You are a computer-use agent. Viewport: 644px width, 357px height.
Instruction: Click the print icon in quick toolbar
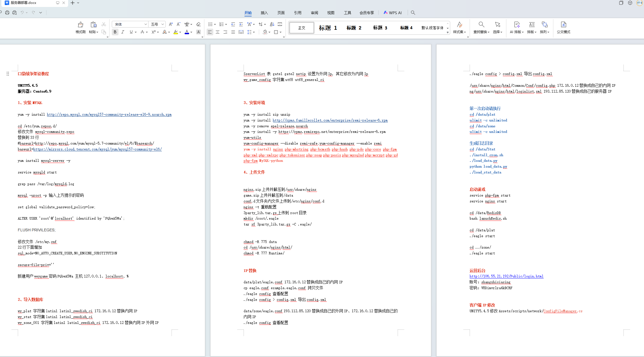pyautogui.click(x=7, y=13)
